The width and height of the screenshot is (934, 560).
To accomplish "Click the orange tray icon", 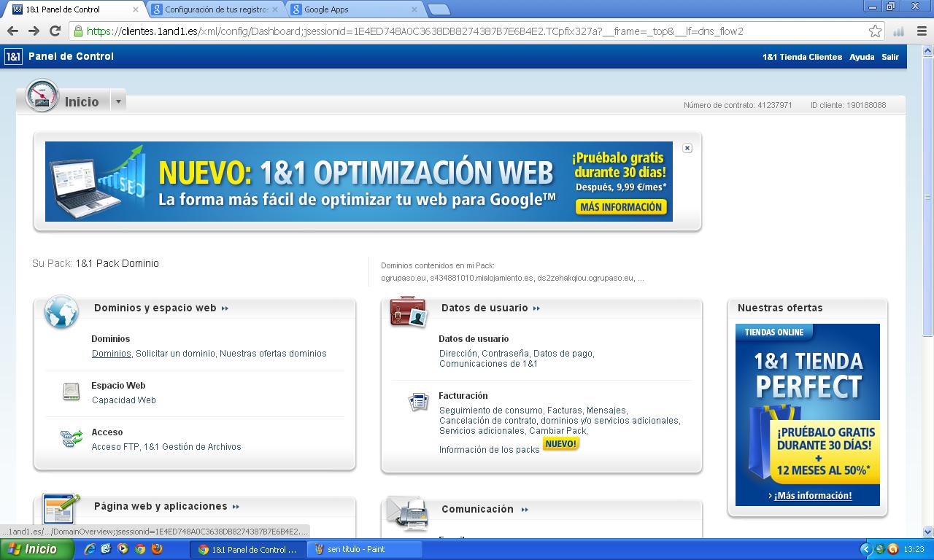I will (x=892, y=549).
